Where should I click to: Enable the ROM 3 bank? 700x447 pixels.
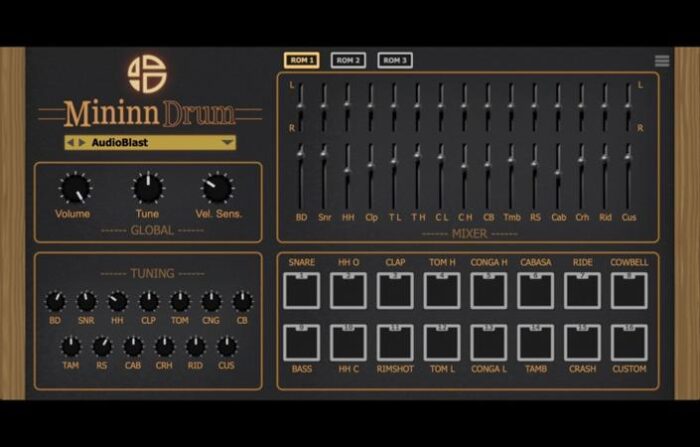coord(395,60)
